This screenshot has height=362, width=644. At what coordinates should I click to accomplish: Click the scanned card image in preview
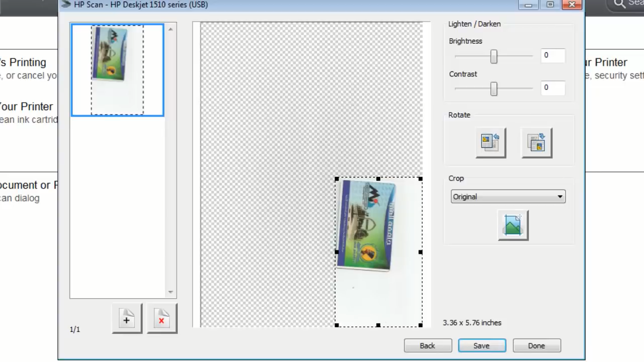point(366,226)
